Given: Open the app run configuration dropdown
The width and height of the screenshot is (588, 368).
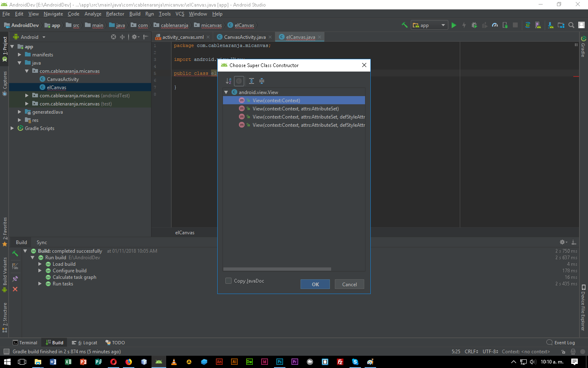Looking at the screenshot, I should (429, 25).
